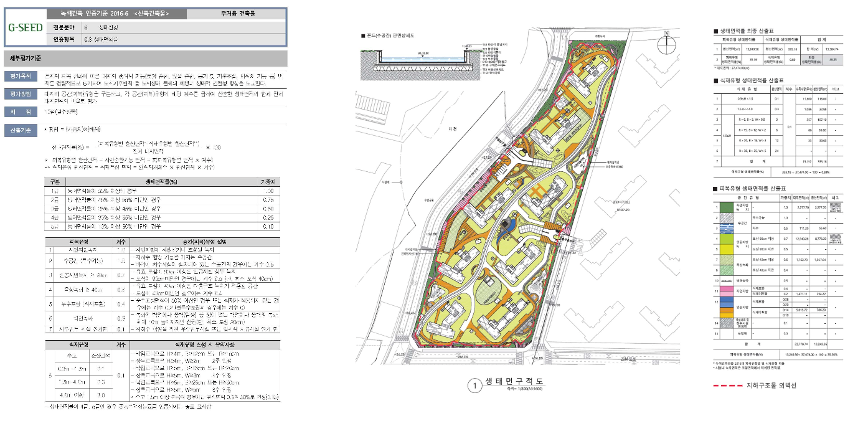This screenshot has height=431, width=868.
Task: Click the '주거용 건축물' header cell
Action: [237, 12]
